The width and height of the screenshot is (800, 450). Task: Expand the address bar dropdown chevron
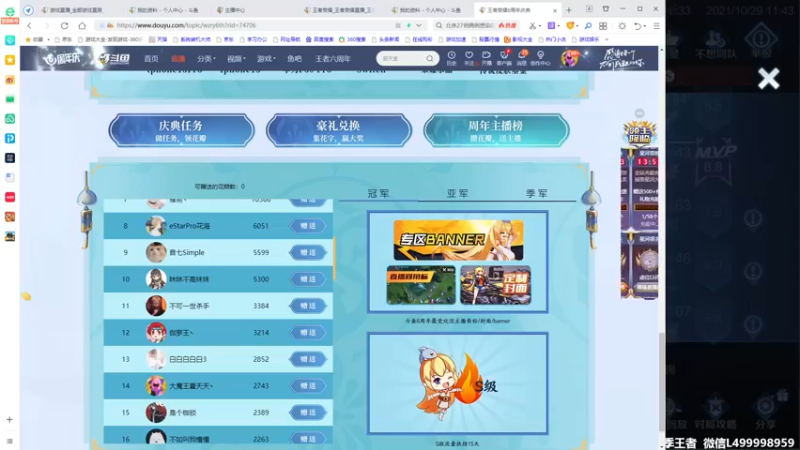[419, 25]
